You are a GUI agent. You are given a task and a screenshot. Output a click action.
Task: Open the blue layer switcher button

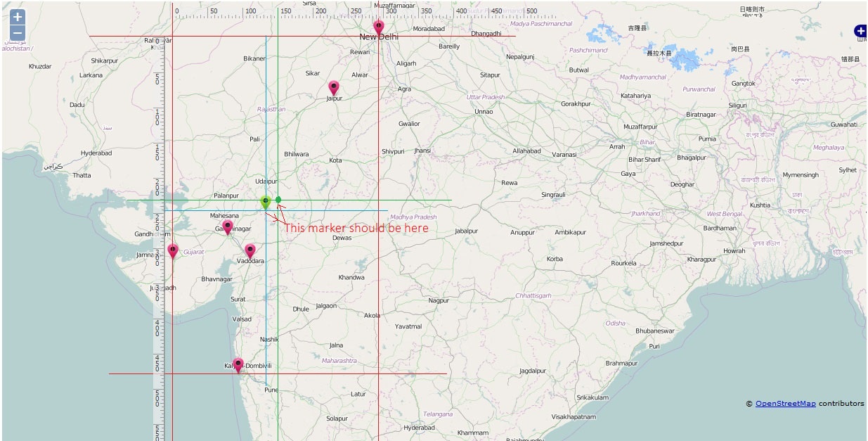860,31
